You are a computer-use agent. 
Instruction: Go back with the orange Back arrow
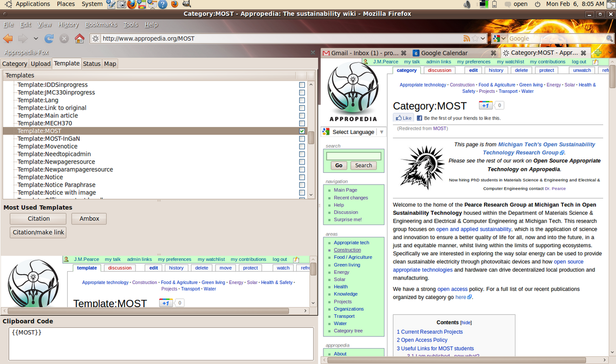[x=8, y=38]
